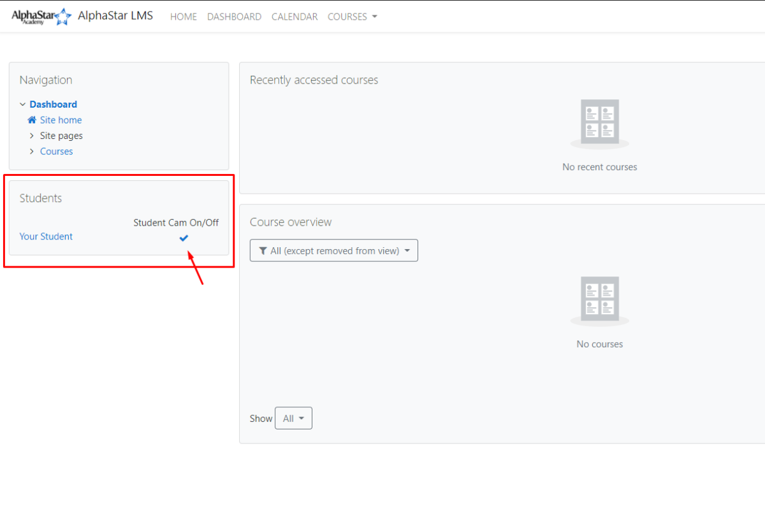Viewport: 765px width, 532px height.
Task: Click the Recently accessed courses heading
Action: [x=314, y=80]
